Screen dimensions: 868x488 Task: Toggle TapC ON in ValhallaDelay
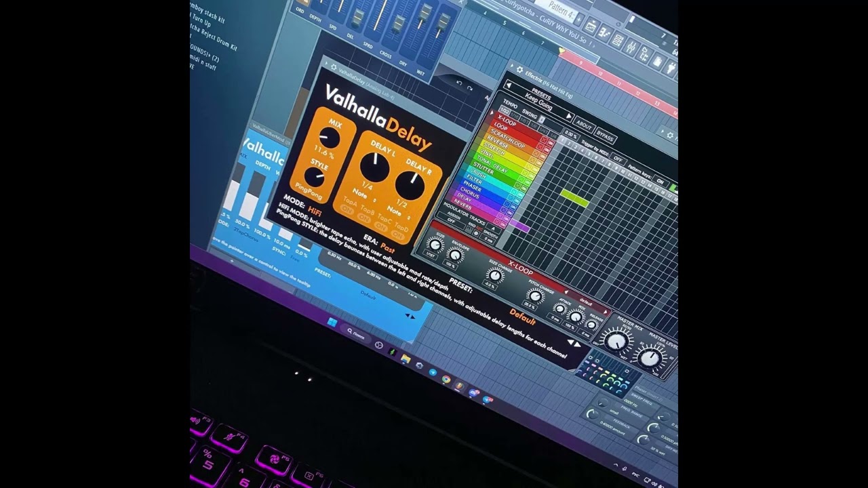[380, 226]
